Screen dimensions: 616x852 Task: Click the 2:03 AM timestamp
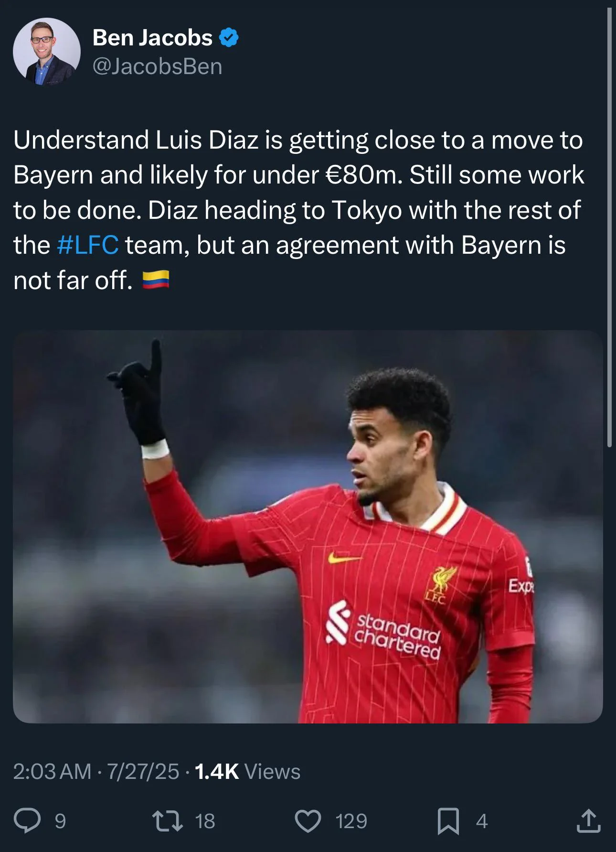click(x=52, y=771)
